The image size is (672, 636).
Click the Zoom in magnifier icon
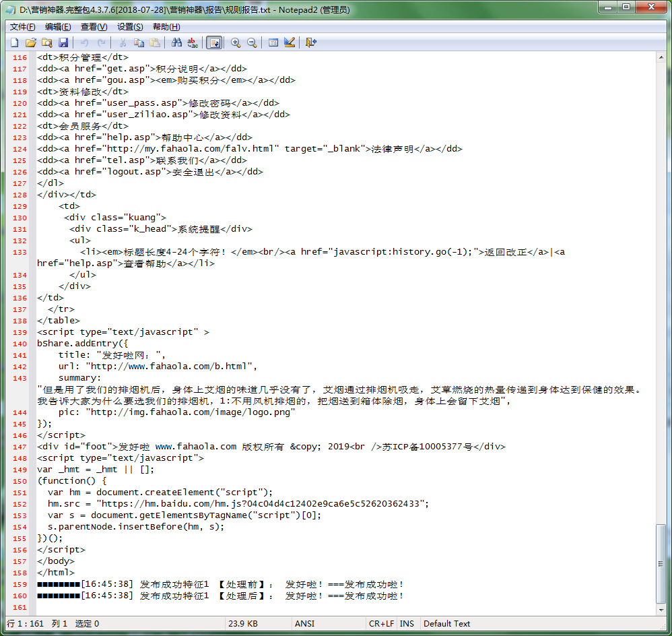[x=236, y=42]
